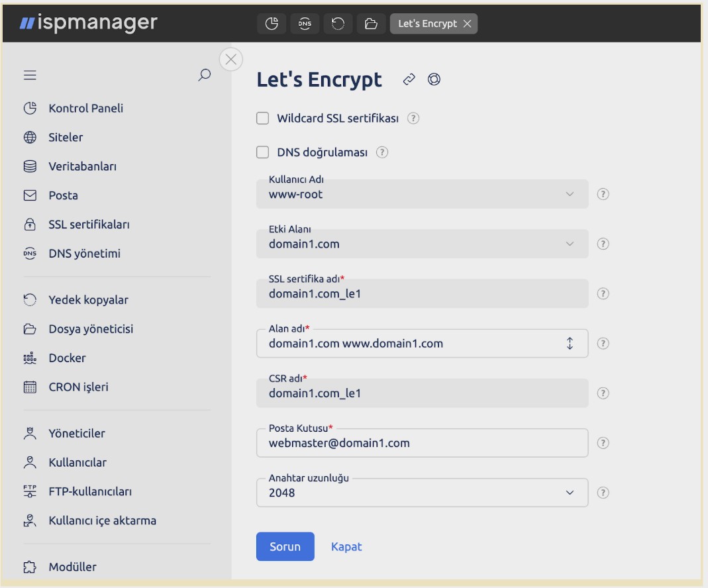
Task: Open SSL sertifikaları in sidebar menu
Action: pyautogui.click(x=89, y=224)
